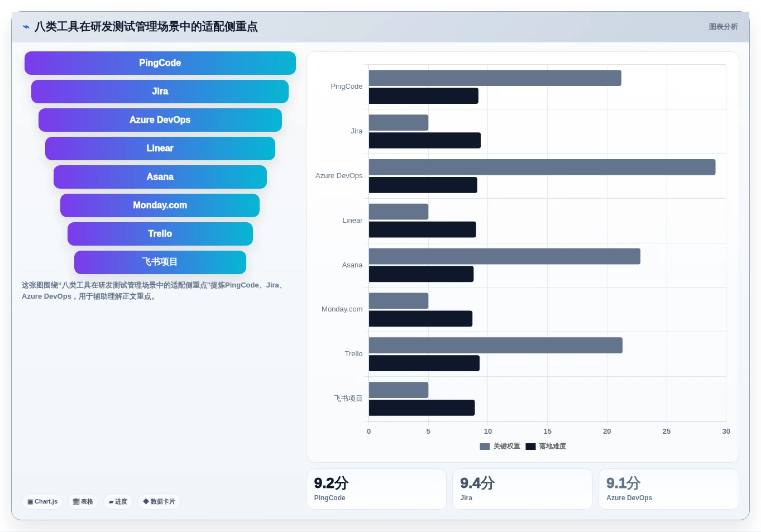Click the Linear chart axis label

pos(352,221)
